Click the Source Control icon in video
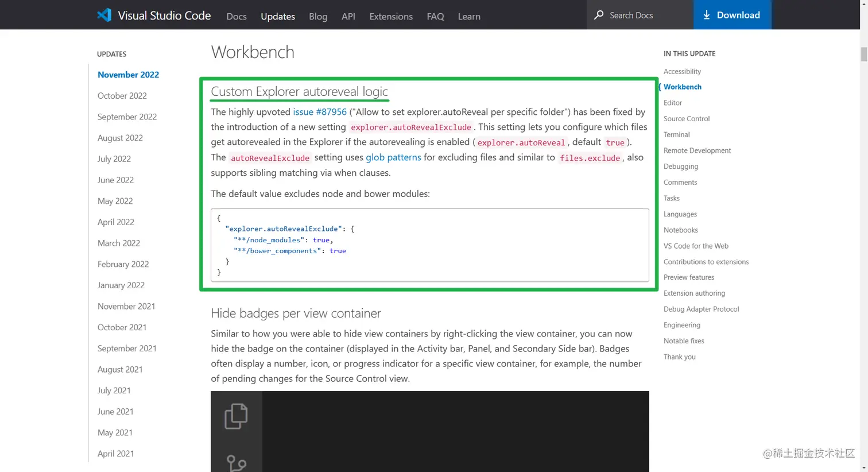This screenshot has width=868, height=472. [x=236, y=463]
